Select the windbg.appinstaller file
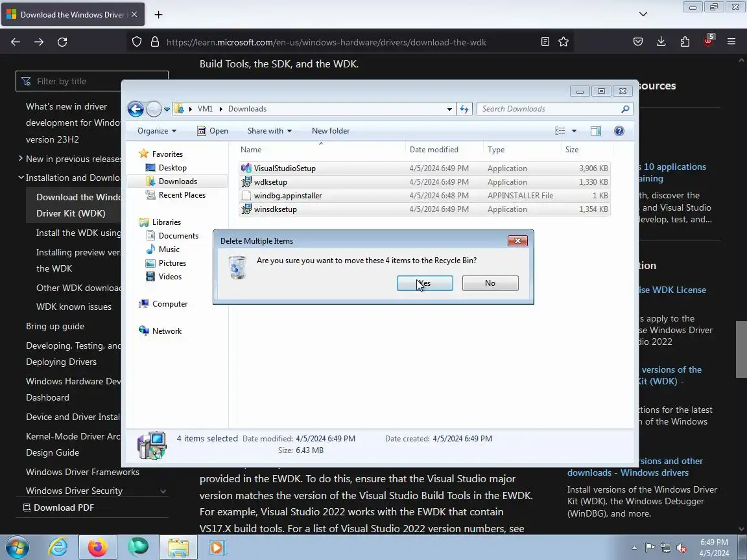The width and height of the screenshot is (747, 560). coord(425,195)
